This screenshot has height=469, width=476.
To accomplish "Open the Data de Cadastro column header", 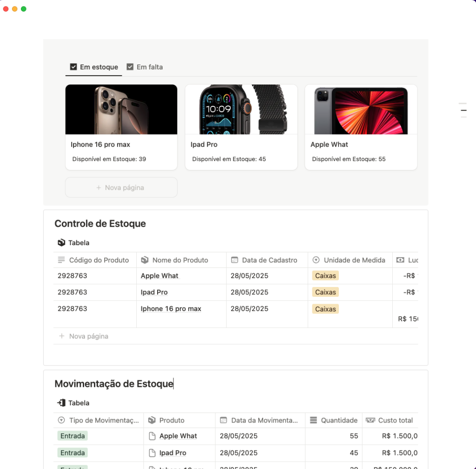I will pyautogui.click(x=267, y=260).
